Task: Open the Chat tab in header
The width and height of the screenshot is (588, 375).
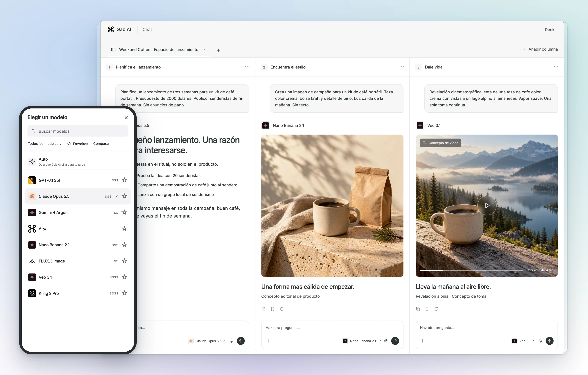Action: 147,30
